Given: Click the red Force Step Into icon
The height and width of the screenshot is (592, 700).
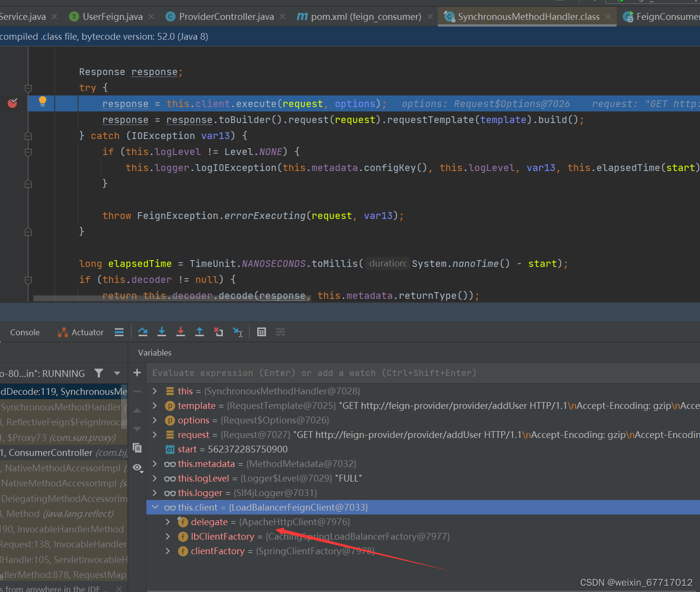Looking at the screenshot, I should click(x=181, y=332).
